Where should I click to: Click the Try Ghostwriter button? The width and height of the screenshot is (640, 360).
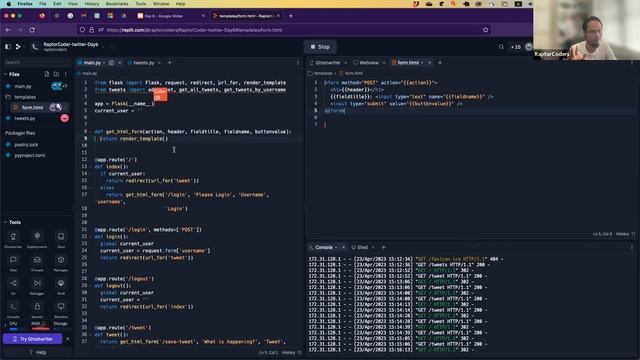tap(33, 339)
